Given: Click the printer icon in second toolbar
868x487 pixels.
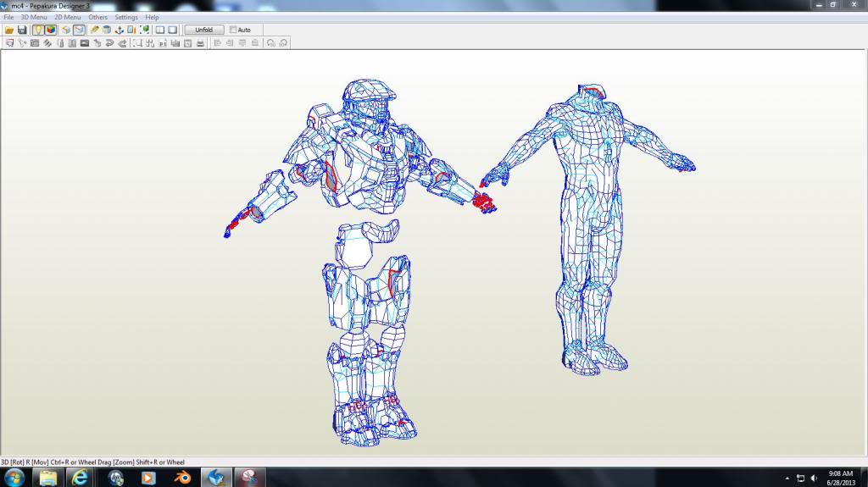Looking at the screenshot, I should (x=200, y=43).
